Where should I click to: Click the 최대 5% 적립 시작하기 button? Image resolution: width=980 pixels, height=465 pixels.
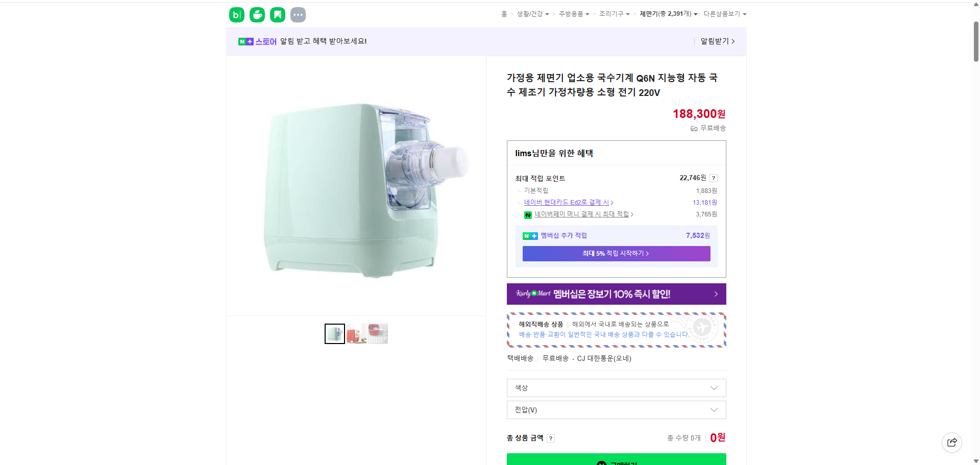(x=616, y=254)
